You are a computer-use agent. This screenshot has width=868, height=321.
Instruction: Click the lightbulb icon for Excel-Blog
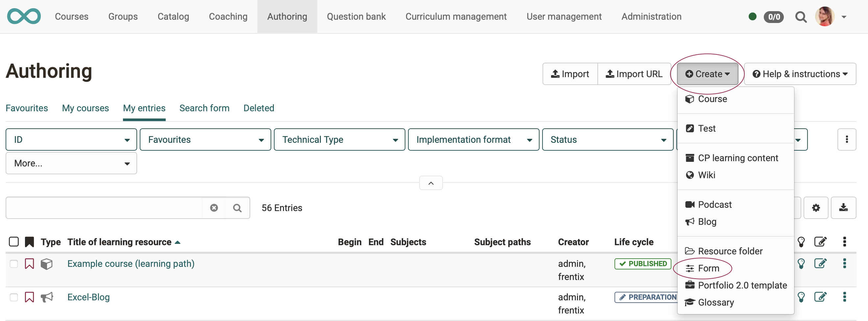tap(802, 297)
